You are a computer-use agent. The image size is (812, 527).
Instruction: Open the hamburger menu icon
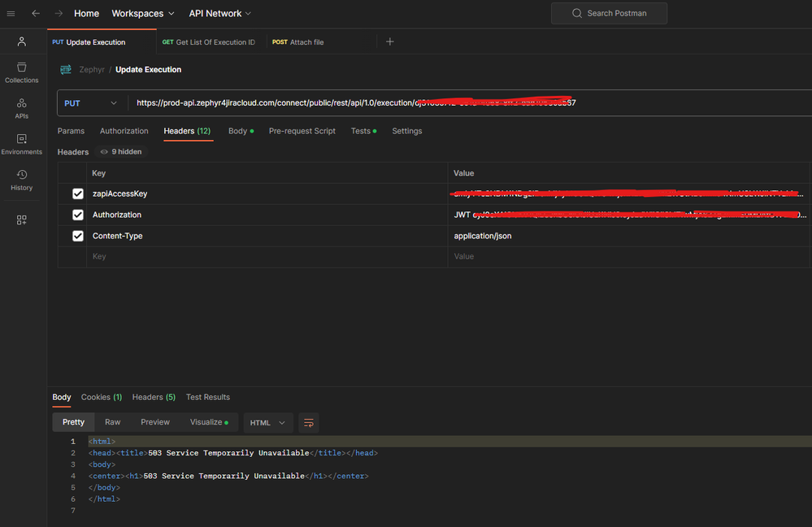click(11, 14)
